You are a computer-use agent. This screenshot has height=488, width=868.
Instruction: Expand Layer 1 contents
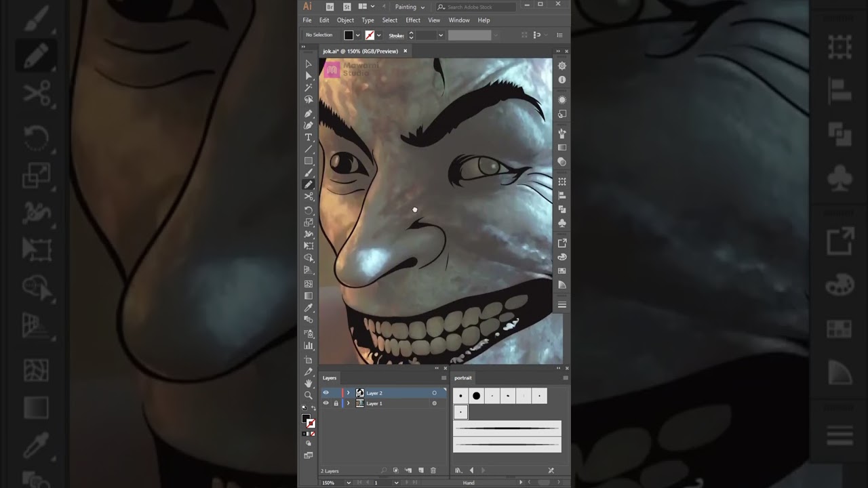tap(349, 403)
